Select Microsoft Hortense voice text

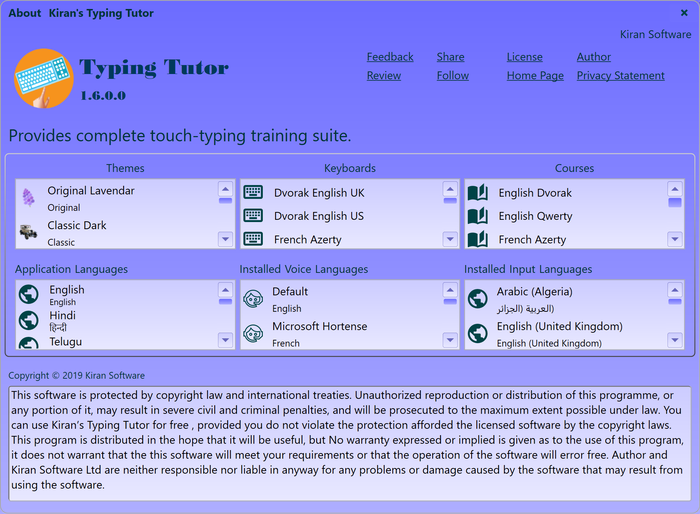pyautogui.click(x=320, y=326)
